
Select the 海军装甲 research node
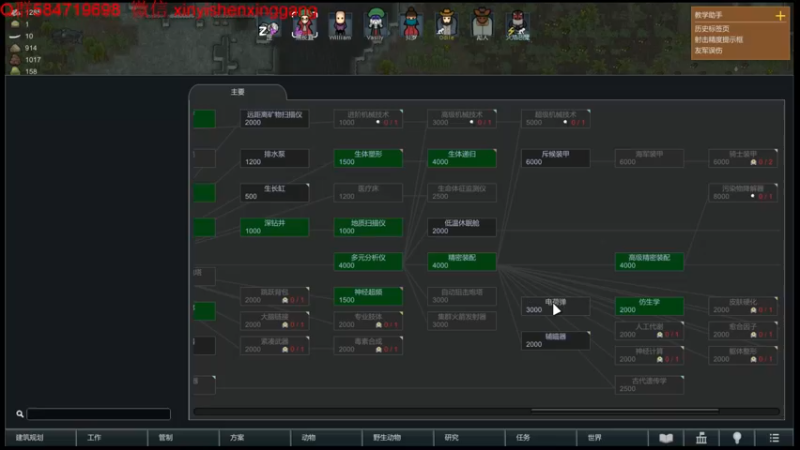point(649,158)
